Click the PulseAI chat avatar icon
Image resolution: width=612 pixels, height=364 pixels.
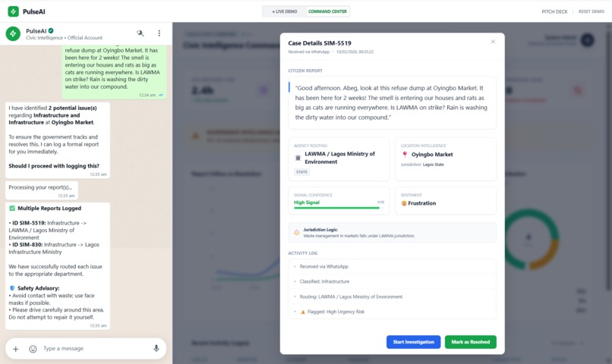point(13,34)
